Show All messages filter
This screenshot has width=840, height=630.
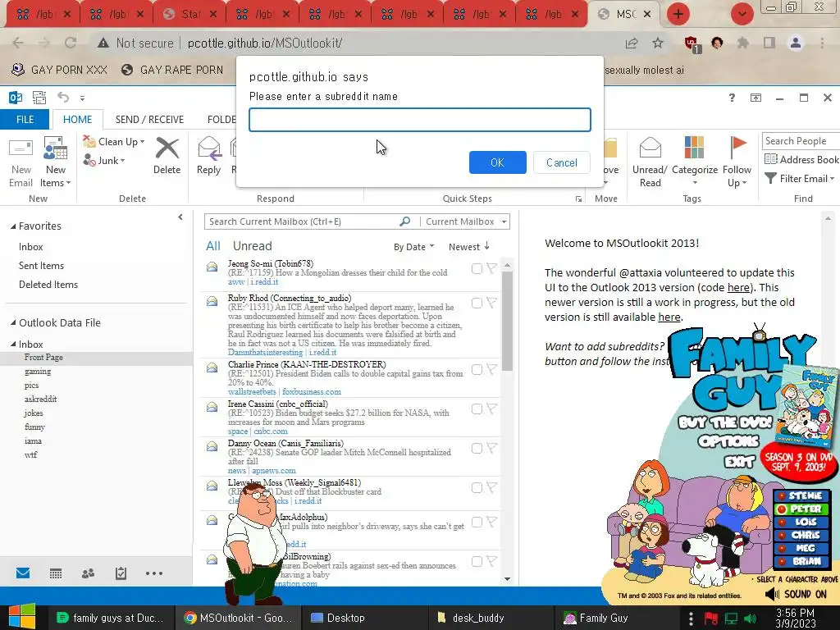[212, 246]
